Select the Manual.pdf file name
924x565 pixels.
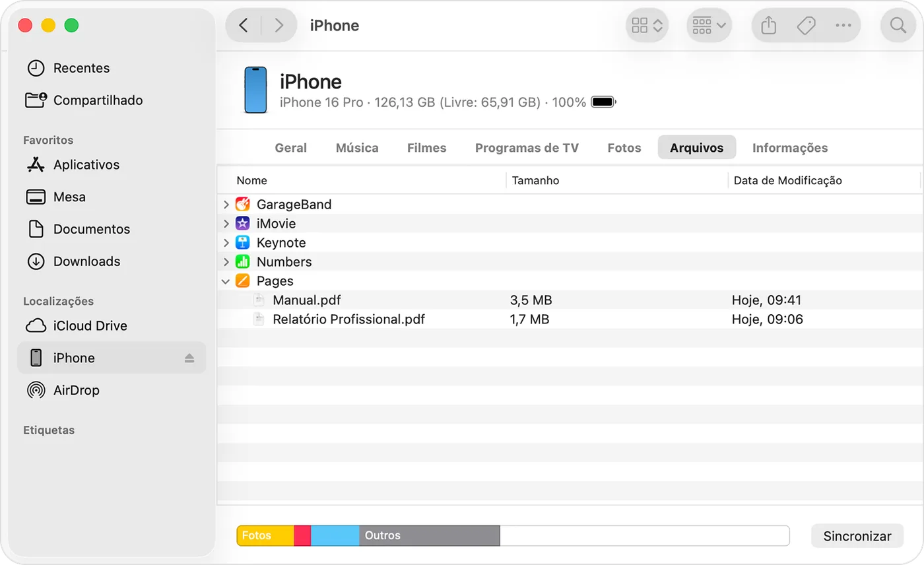[x=307, y=300]
